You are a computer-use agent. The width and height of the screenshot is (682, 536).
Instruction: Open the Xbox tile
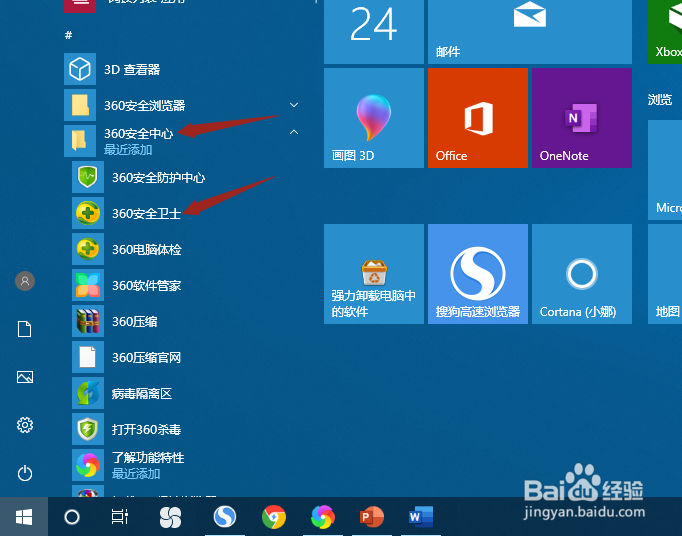tap(665, 32)
